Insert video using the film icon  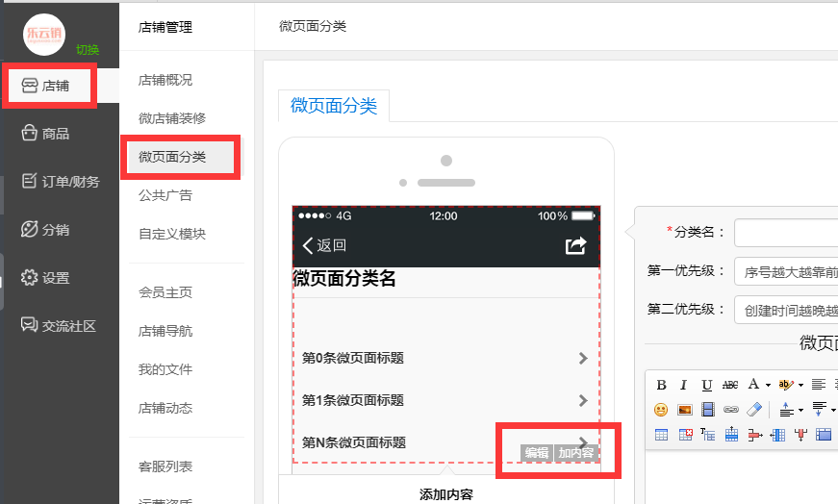pos(708,409)
